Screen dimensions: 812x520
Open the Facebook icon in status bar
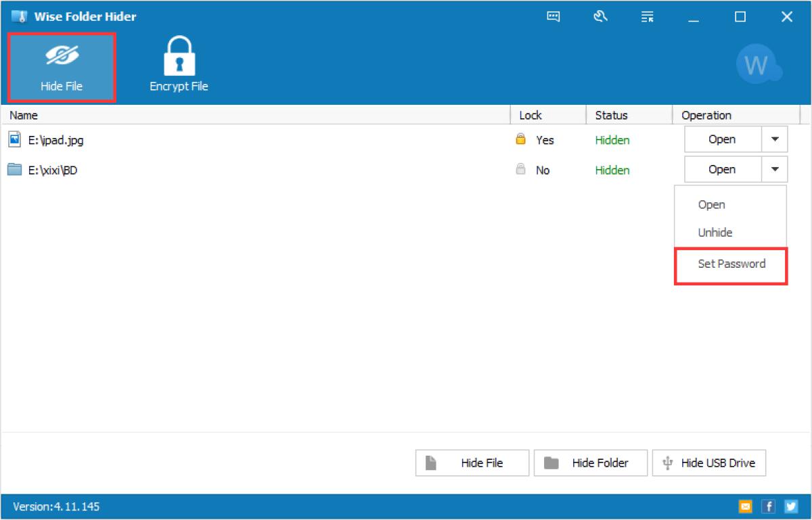tap(768, 506)
